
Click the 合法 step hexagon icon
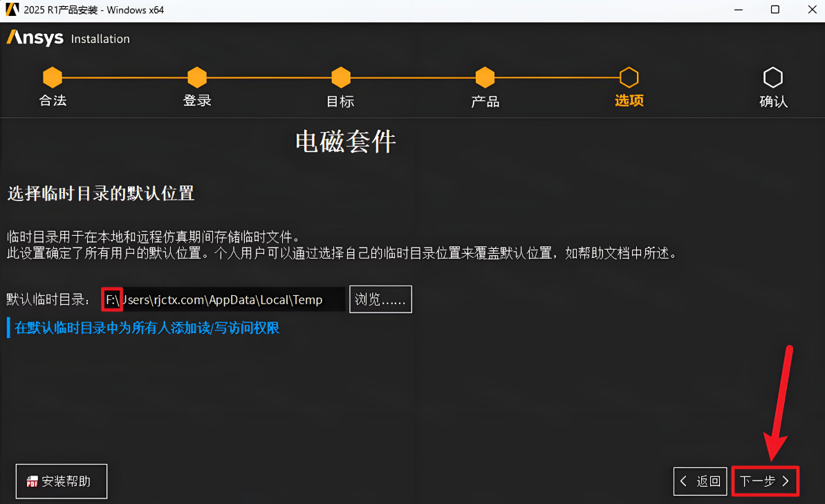53,77
